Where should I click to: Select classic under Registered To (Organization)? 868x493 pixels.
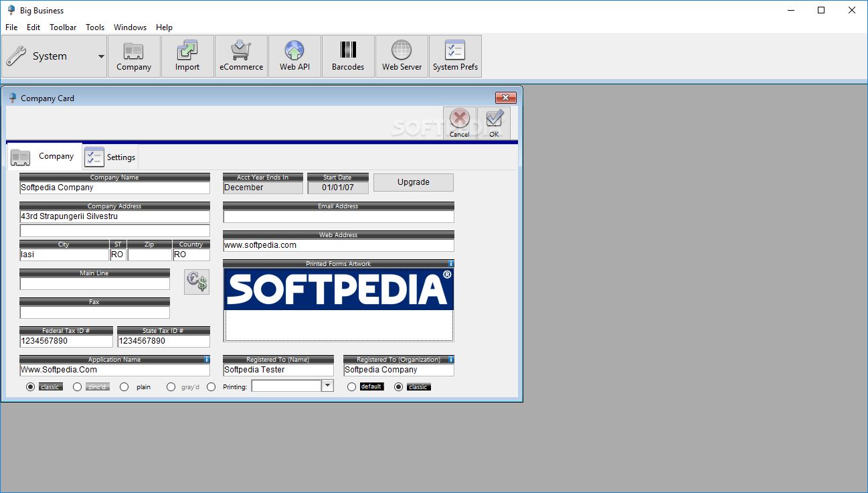pos(399,386)
